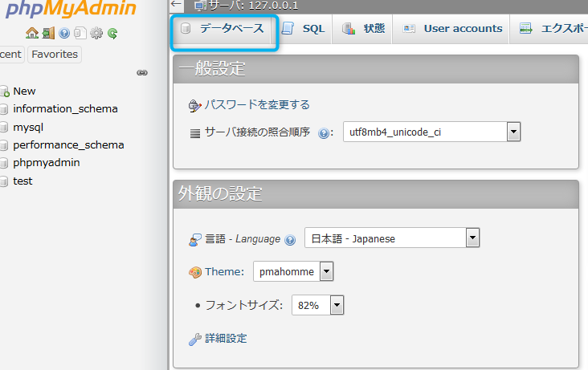Open the documents copy icon in sidebar

click(80, 34)
